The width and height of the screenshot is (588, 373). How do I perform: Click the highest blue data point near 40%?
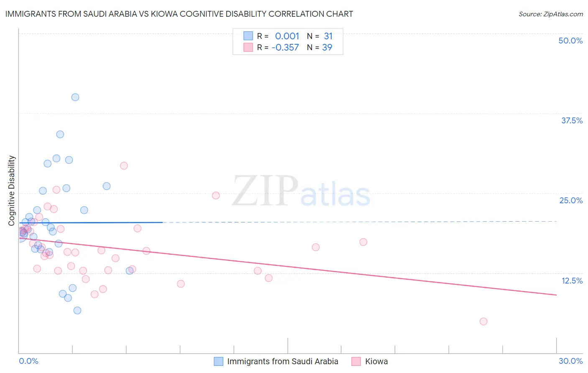[x=75, y=97]
